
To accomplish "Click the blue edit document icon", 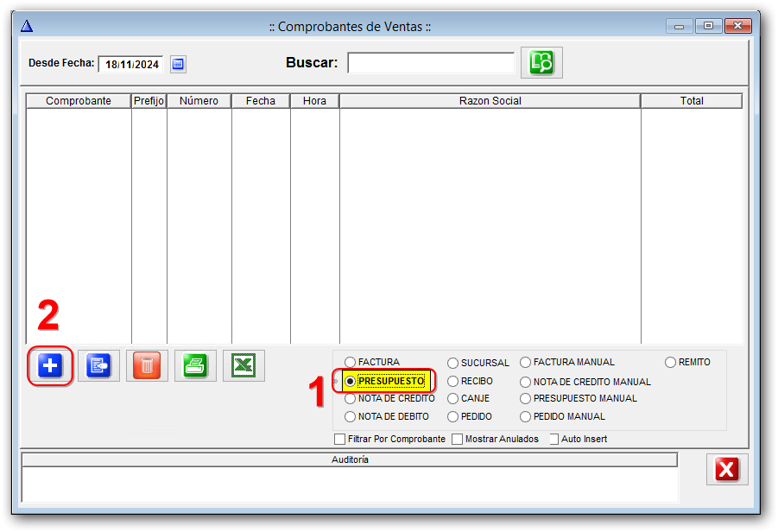I will click(98, 366).
